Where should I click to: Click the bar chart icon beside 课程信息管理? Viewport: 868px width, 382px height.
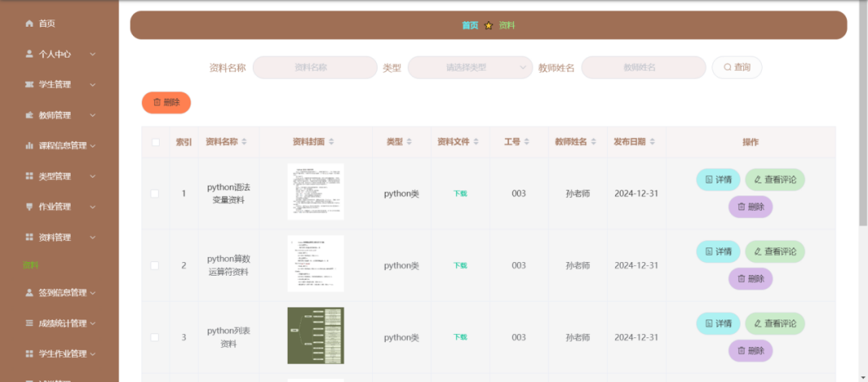(29, 146)
